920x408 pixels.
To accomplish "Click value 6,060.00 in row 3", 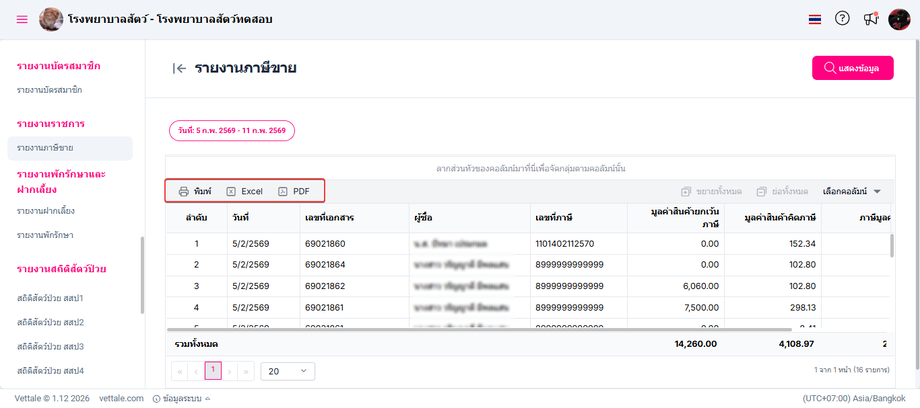I will click(x=676, y=286).
